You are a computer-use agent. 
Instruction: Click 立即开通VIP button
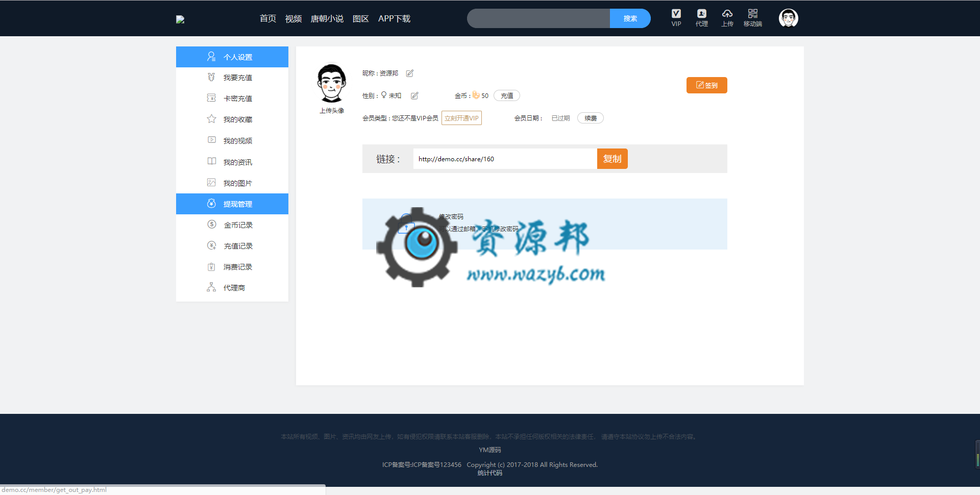[x=461, y=118]
